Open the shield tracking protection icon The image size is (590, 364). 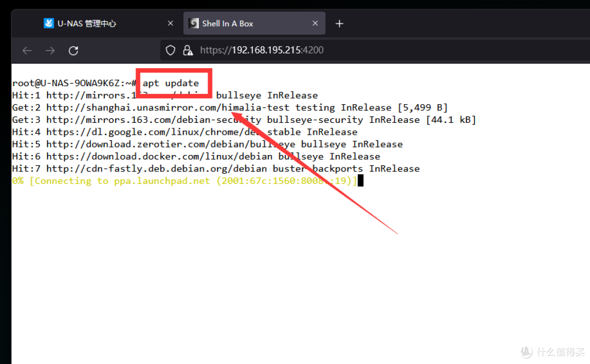[170, 50]
